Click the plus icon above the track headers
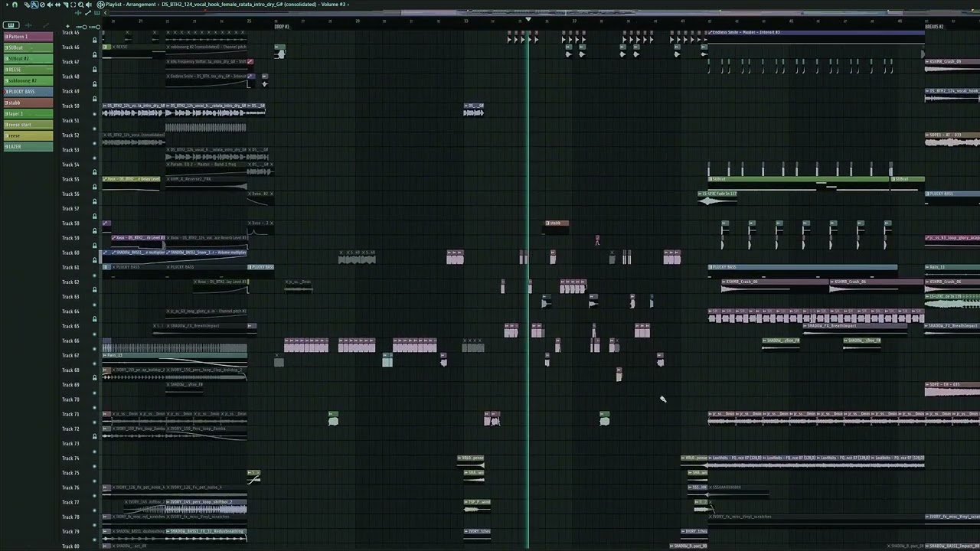The width and height of the screenshot is (980, 551). [x=67, y=26]
